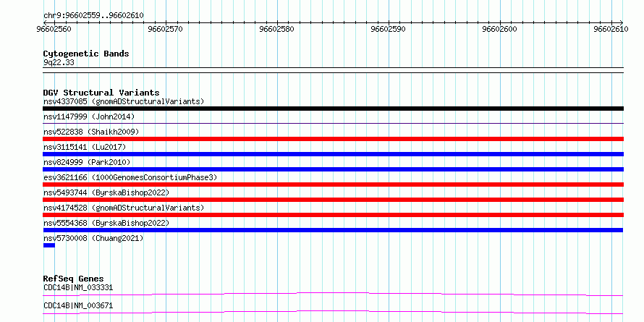Open gene CDC14B|NM_003671 label

[78, 305]
